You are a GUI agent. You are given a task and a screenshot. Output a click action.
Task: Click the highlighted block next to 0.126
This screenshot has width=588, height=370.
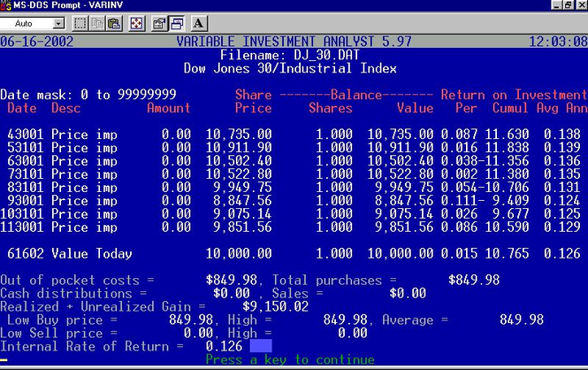(x=261, y=346)
